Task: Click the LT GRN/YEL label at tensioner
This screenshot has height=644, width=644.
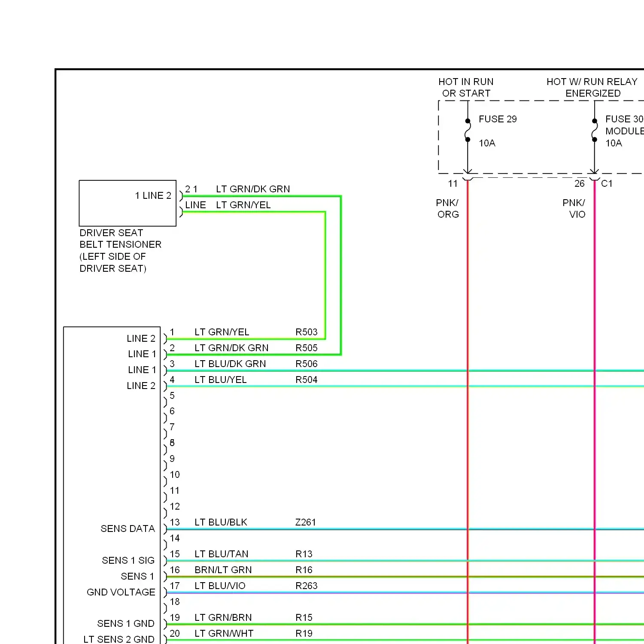Action: [243, 205]
